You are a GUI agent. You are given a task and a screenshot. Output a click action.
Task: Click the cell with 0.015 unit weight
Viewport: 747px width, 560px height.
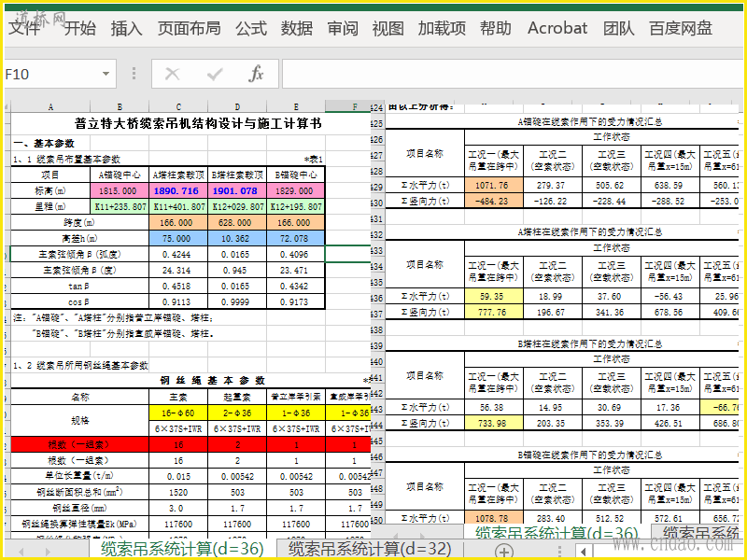point(178,476)
